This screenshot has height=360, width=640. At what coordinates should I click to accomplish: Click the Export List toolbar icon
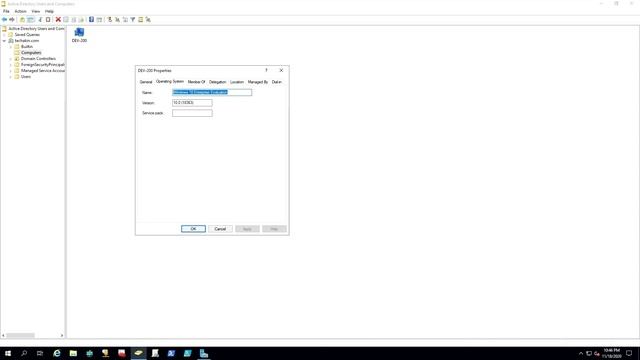tap(81, 20)
